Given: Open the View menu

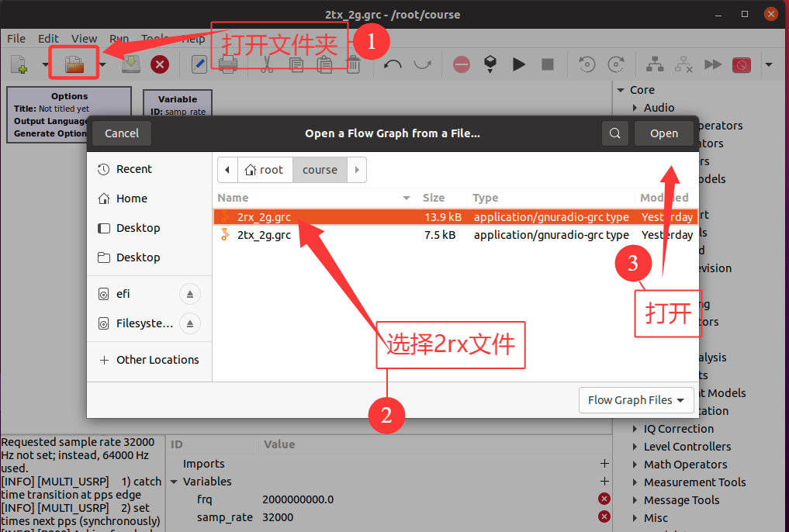Looking at the screenshot, I should [x=84, y=39].
